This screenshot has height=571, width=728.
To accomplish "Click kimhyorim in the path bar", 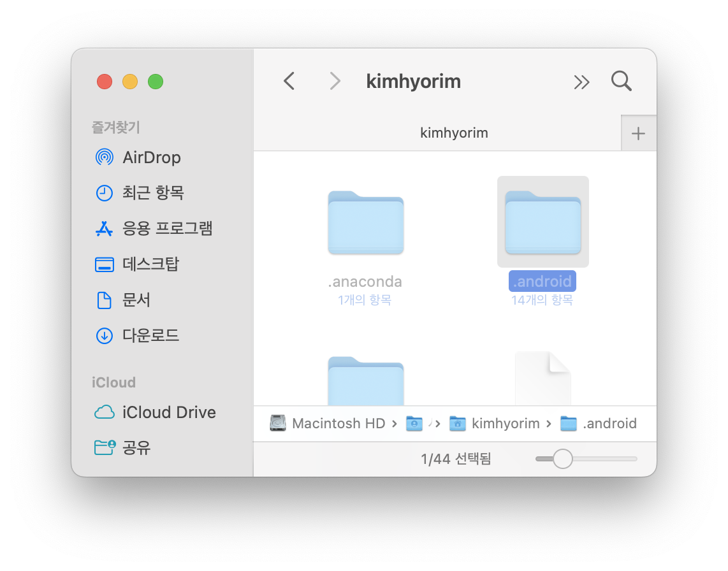I will click(x=494, y=423).
